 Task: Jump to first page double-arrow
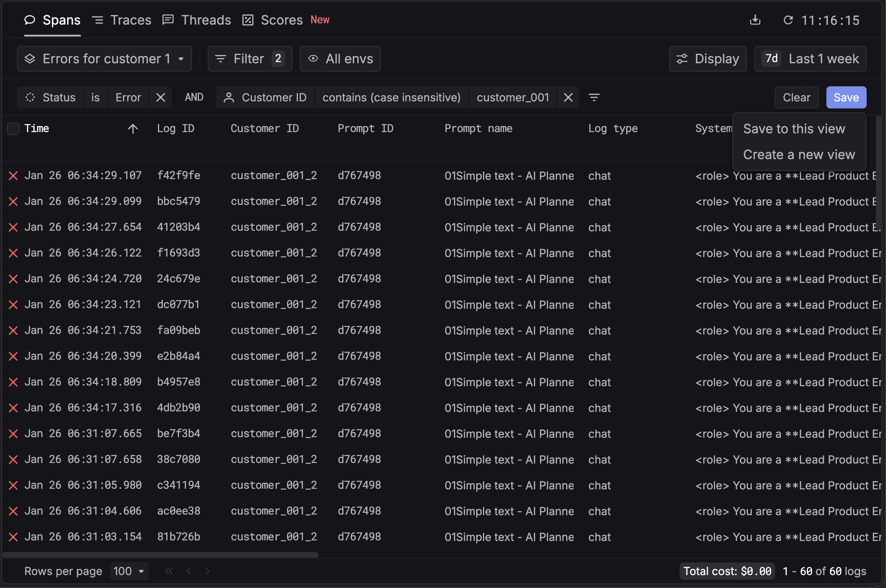[x=169, y=571]
